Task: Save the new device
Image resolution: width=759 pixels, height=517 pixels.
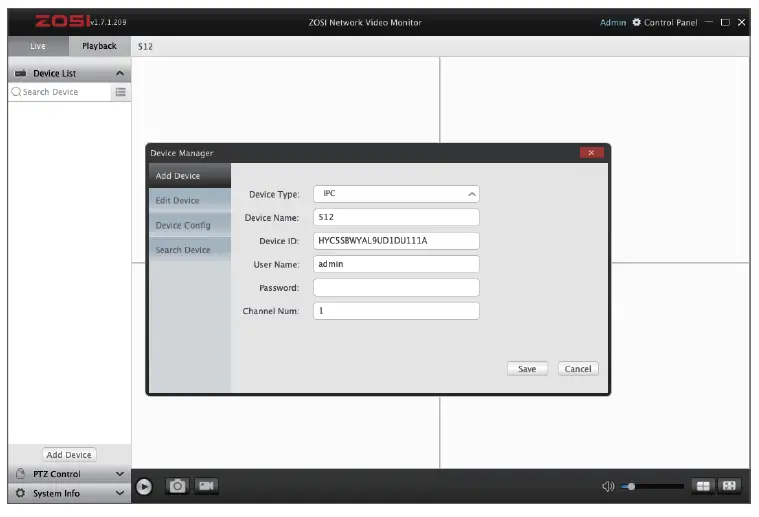Action: 527,369
